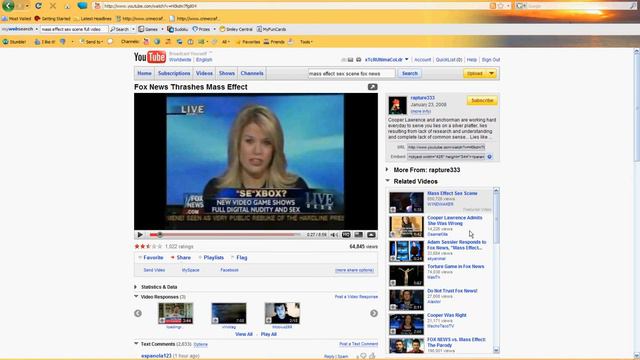
Task: Click the thumbs-down icon on espanola123's comment
Action: pyautogui.click(x=363, y=356)
